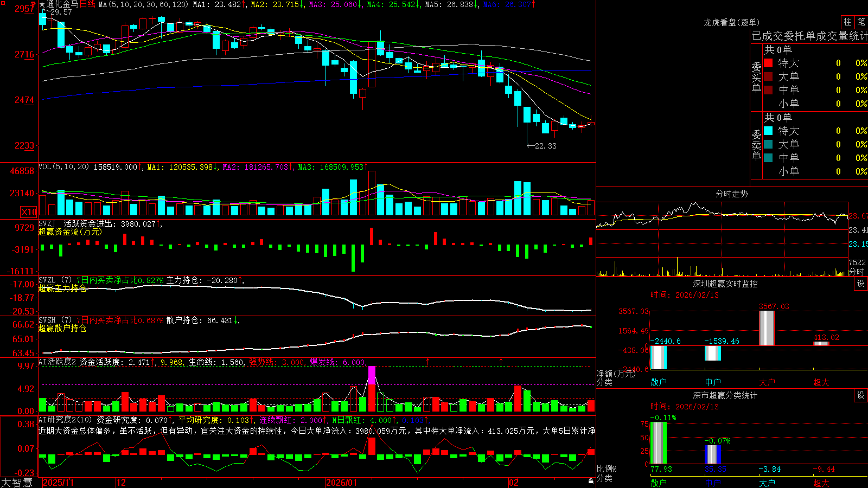Jump to the 2026/01 timeline marker

(341, 483)
